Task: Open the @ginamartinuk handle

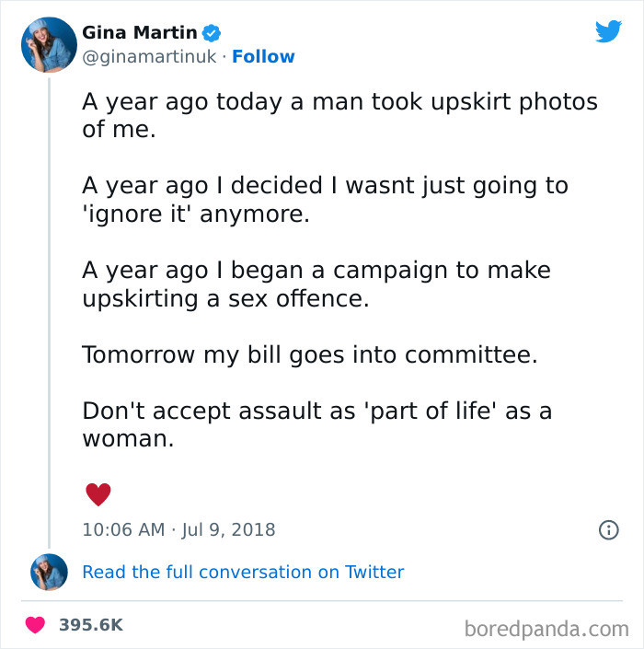Action: pos(150,56)
